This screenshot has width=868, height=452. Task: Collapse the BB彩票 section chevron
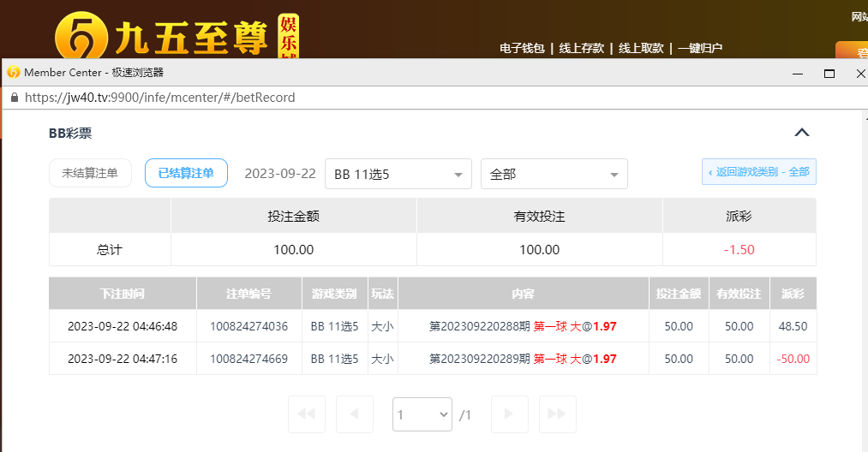(801, 133)
